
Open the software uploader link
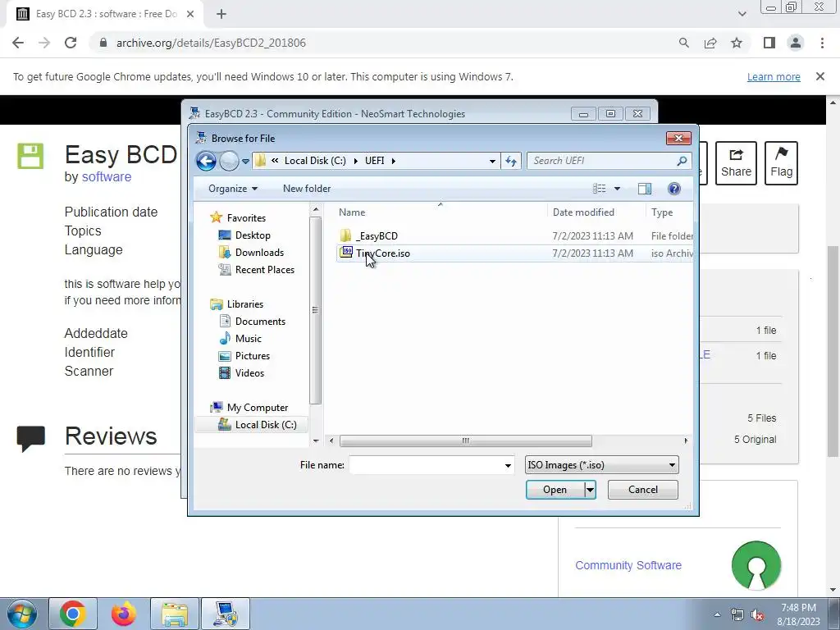tap(107, 177)
